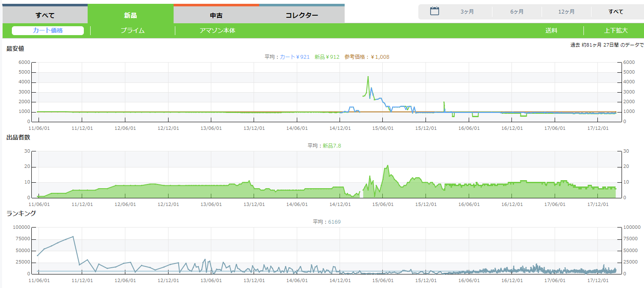Viewport: 644px width, 288px height.
Task: Click the highest peak in ランキング chart
Action: (73, 236)
